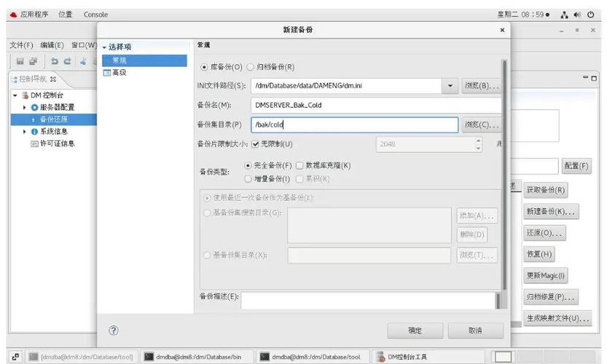Uncheck the 无限制(U) checkbox
Screen dimensions: 607x364
[x=255, y=144]
